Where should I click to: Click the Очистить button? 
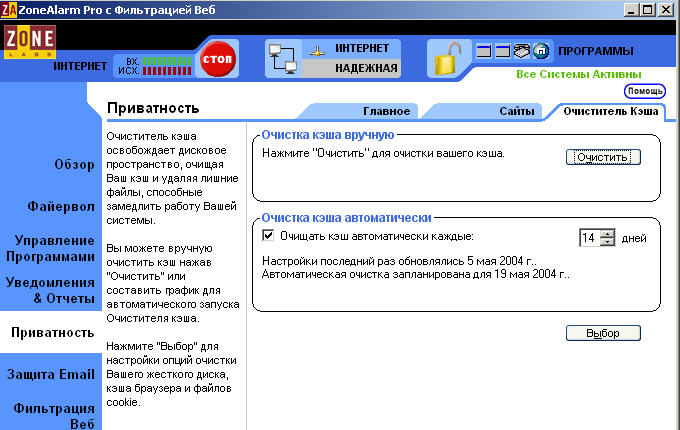click(x=603, y=157)
